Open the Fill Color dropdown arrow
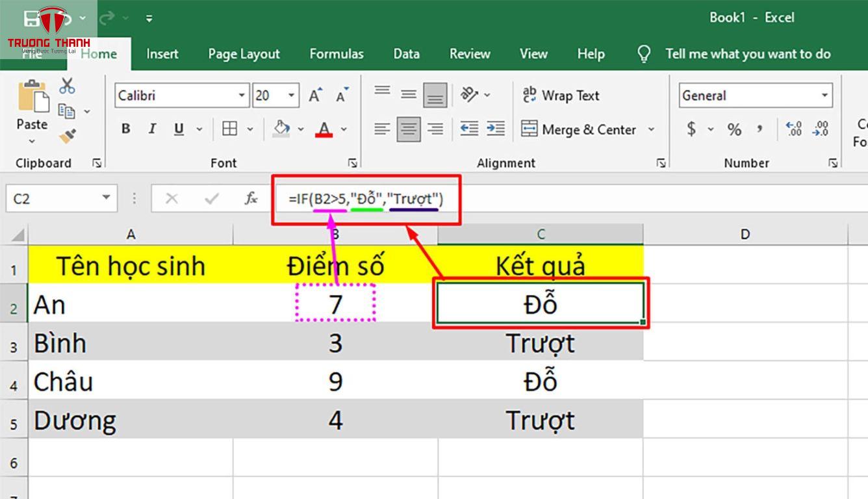This screenshot has height=499, width=868. [301, 129]
